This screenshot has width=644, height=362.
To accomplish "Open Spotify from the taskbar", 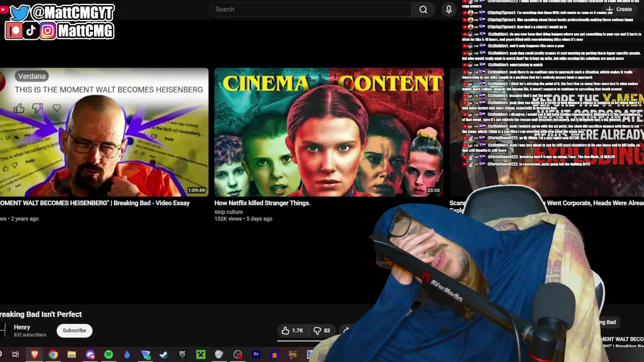I will 109,354.
